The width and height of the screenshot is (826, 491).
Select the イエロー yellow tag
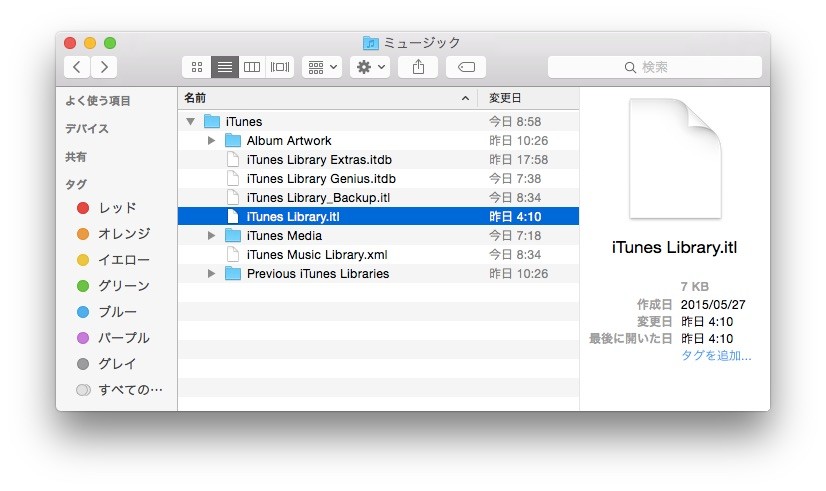(114, 260)
